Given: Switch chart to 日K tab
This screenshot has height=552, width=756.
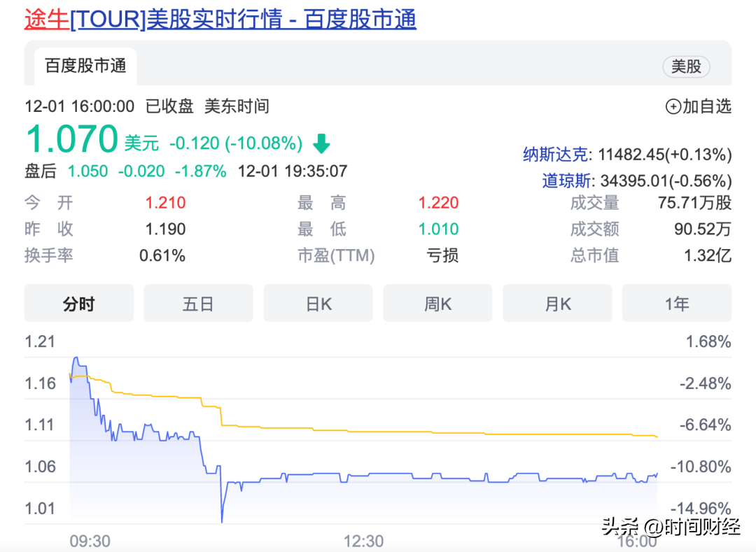Looking at the screenshot, I should click(x=318, y=304).
